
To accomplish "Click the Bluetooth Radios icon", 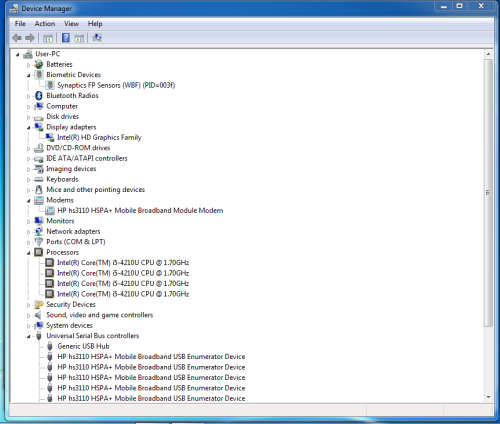I will 39,96.
